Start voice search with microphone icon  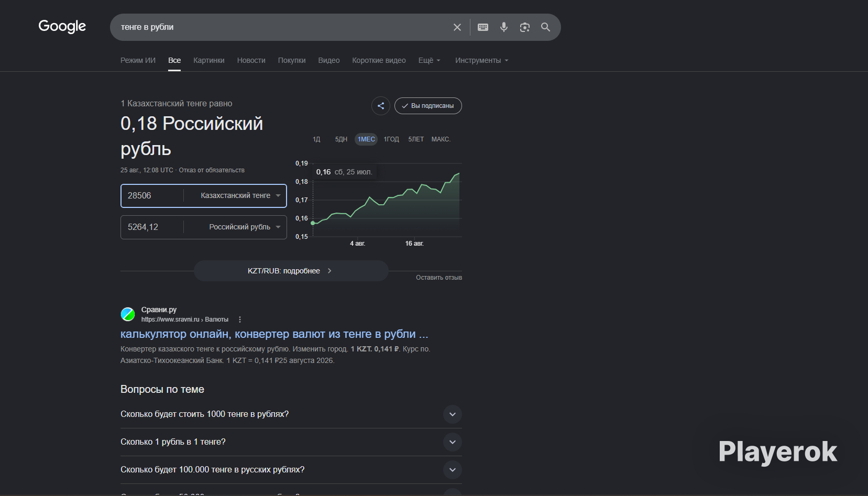(504, 27)
